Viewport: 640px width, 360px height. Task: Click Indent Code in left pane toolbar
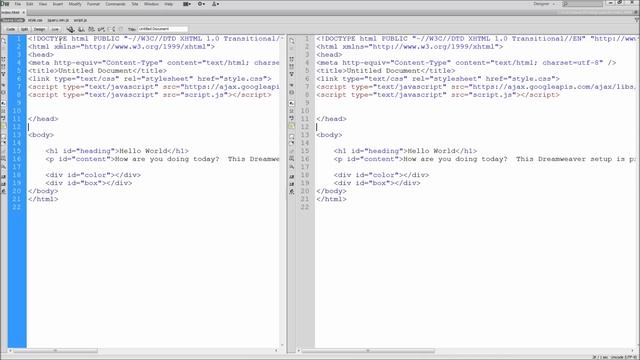(x=4, y=176)
